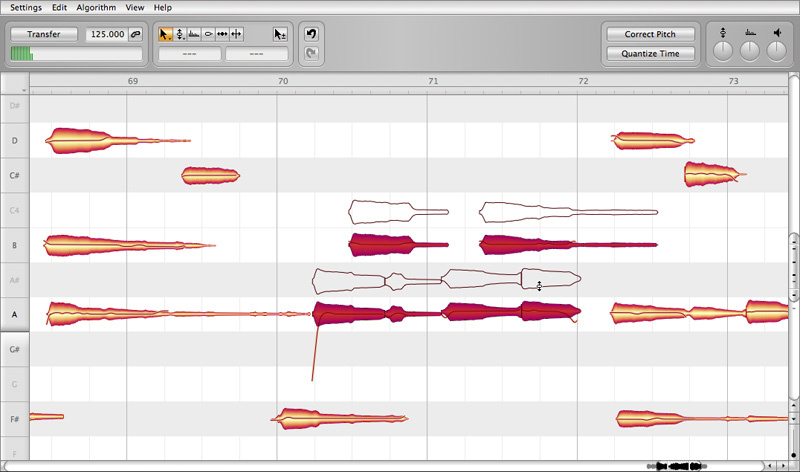Select the Formant tool
This screenshot has width=800, height=472.
[x=194, y=34]
